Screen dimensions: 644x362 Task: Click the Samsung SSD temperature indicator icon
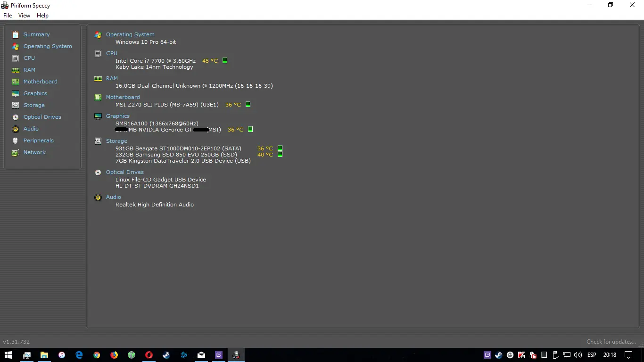pos(280,154)
